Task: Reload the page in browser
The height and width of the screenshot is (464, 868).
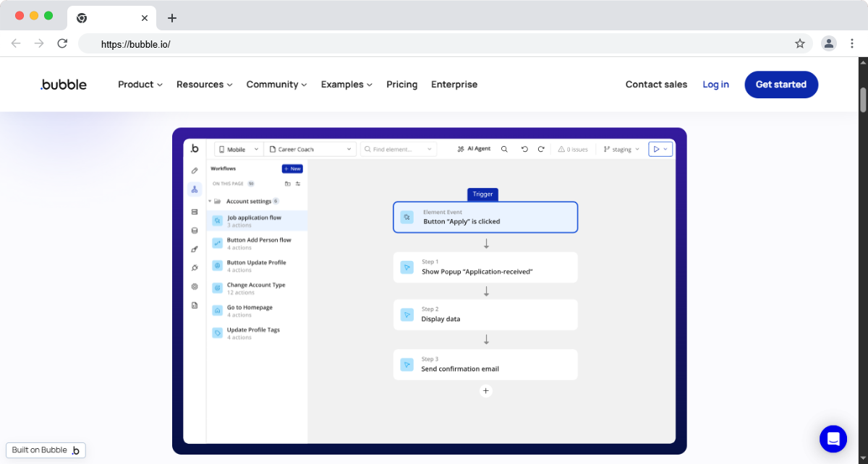Action: (x=62, y=43)
